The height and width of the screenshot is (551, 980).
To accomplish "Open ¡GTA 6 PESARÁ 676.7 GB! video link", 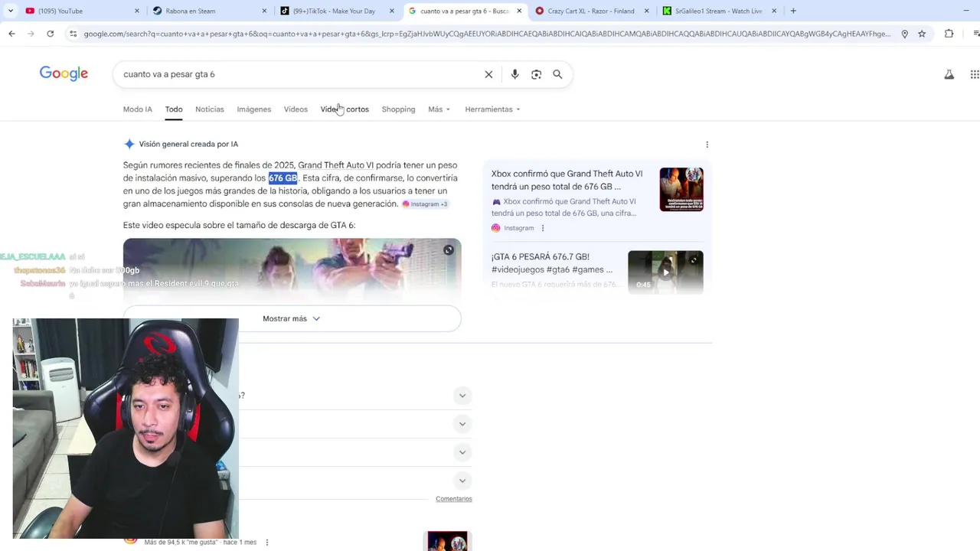I will pyautogui.click(x=552, y=263).
